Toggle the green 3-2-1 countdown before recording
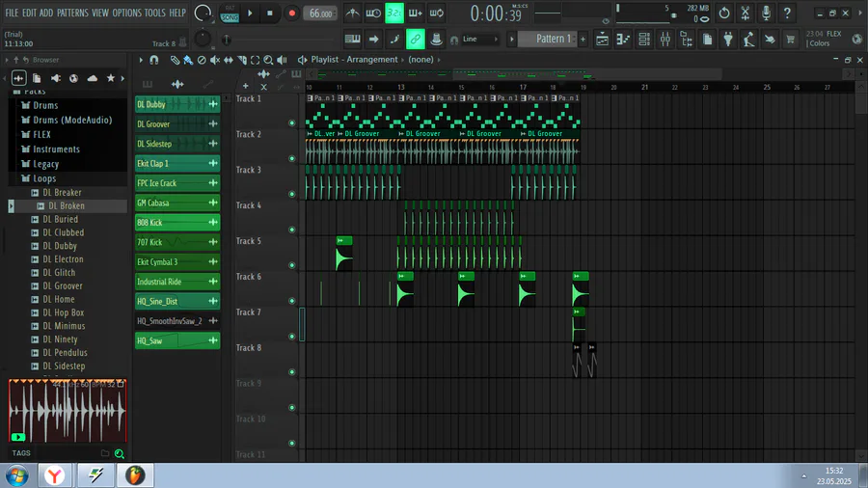 pyautogui.click(x=394, y=13)
